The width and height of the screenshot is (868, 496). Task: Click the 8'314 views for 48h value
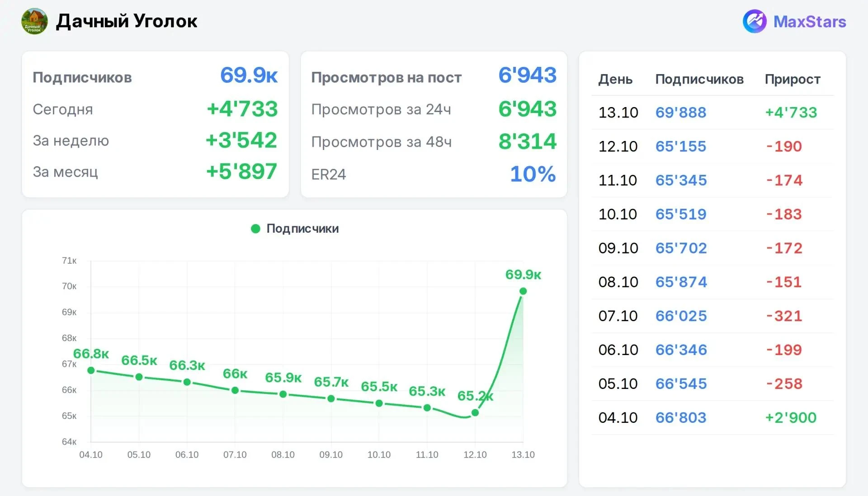coord(527,141)
